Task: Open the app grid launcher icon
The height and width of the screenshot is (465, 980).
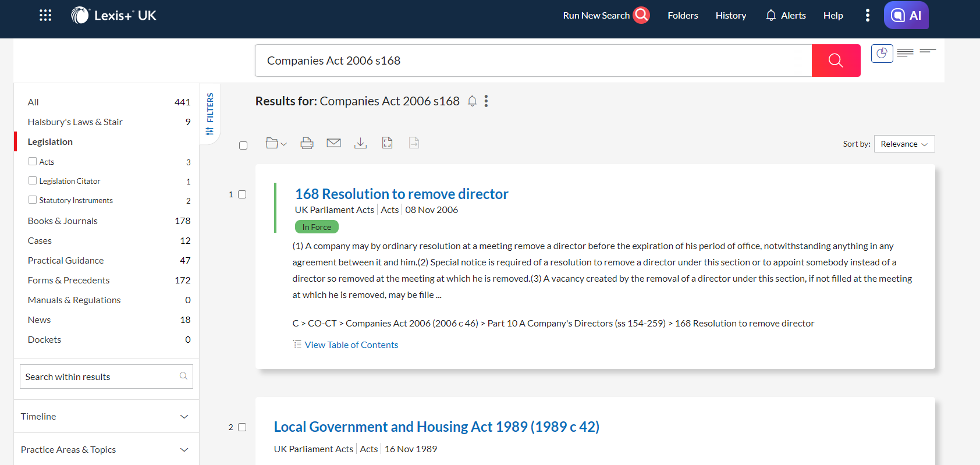Action: point(45,15)
